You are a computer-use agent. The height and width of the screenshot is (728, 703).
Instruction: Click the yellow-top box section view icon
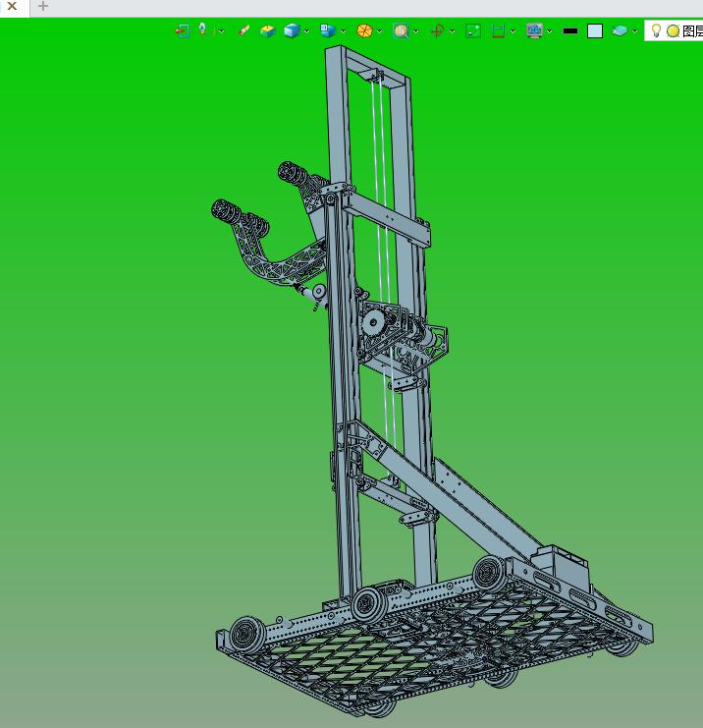pos(267,31)
